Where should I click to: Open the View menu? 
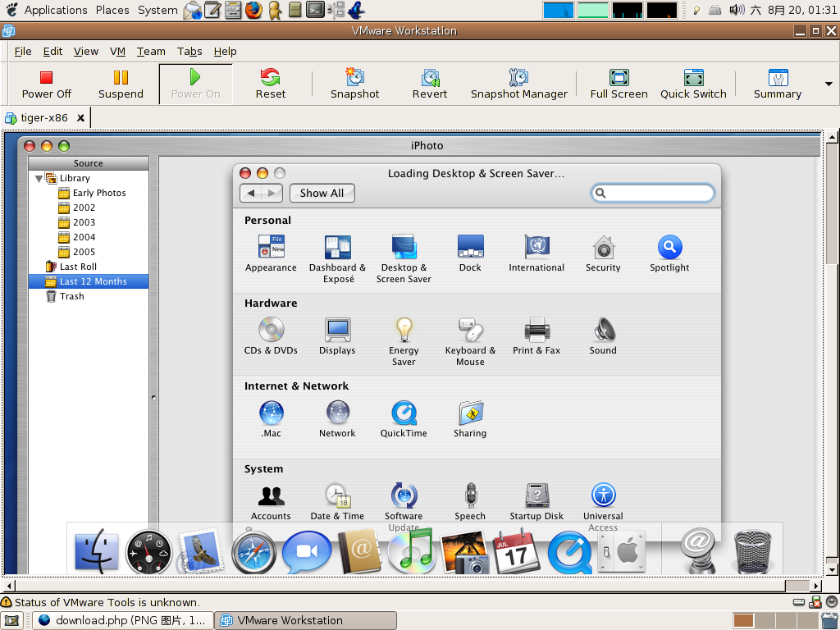(85, 52)
